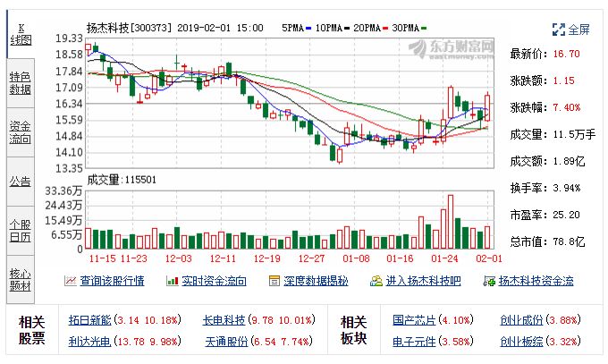Click the 13.35 price axis label

point(69,169)
